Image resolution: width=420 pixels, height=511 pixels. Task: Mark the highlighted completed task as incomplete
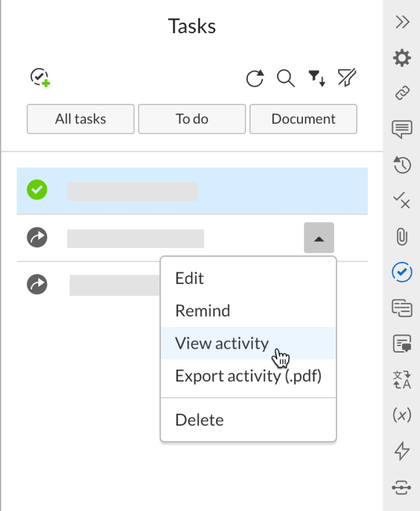(x=37, y=190)
